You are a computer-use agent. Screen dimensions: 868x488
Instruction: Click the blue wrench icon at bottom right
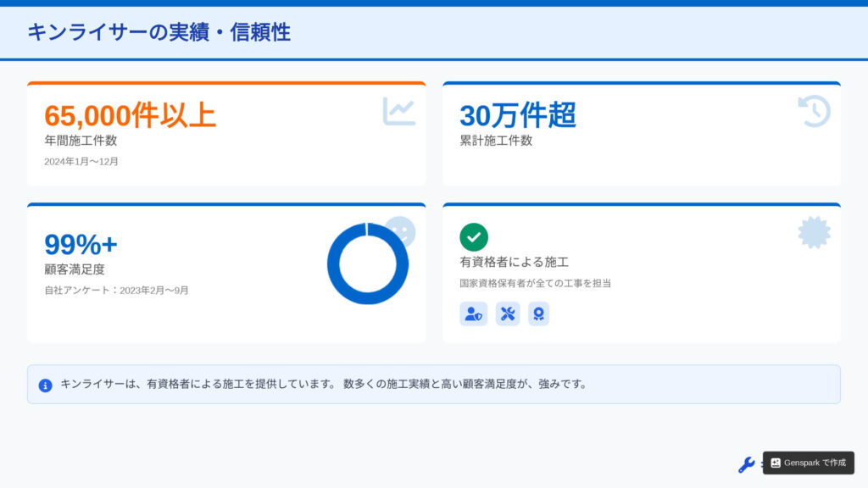pyautogui.click(x=746, y=465)
